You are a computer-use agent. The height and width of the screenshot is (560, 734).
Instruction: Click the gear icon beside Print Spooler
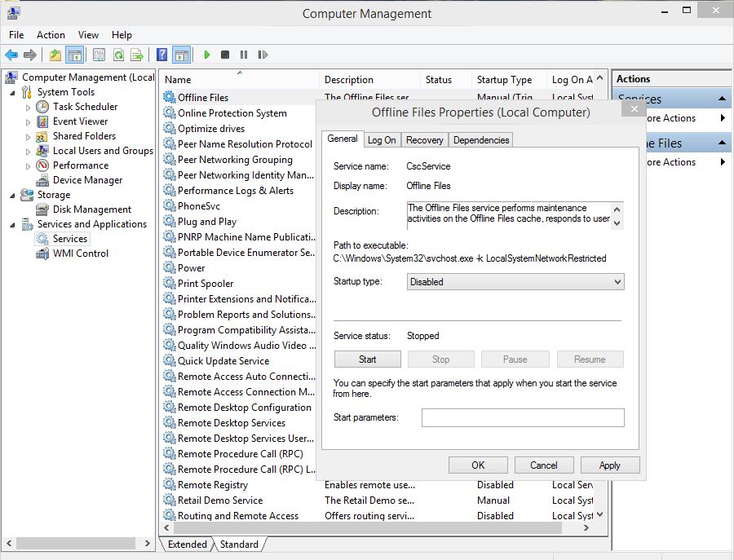[x=169, y=283]
